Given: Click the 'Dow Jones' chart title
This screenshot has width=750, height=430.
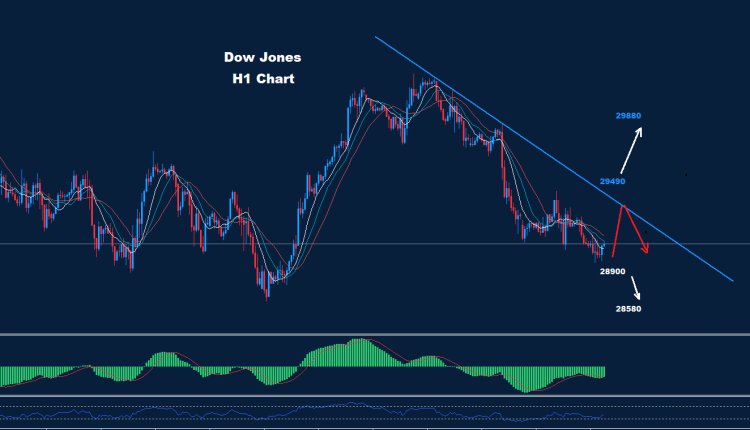Looking at the screenshot, I should pyautogui.click(x=263, y=57).
